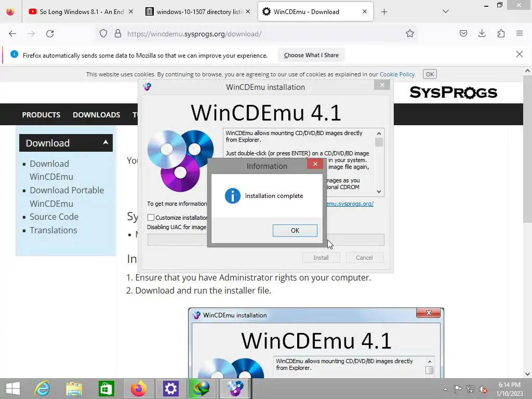Open the Download WinCDEmu sidebar link
This screenshot has height=399, width=532.
click(x=51, y=170)
